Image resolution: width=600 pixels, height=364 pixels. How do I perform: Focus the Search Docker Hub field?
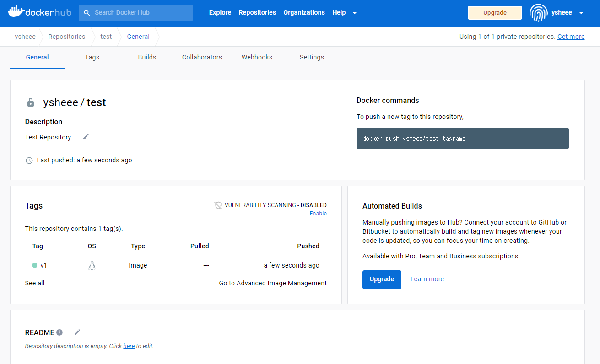click(x=135, y=13)
